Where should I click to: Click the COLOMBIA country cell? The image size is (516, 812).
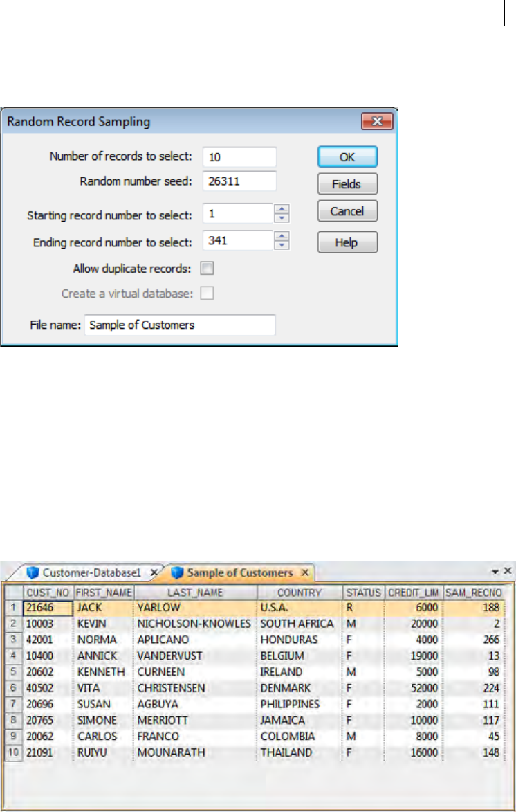(300, 737)
